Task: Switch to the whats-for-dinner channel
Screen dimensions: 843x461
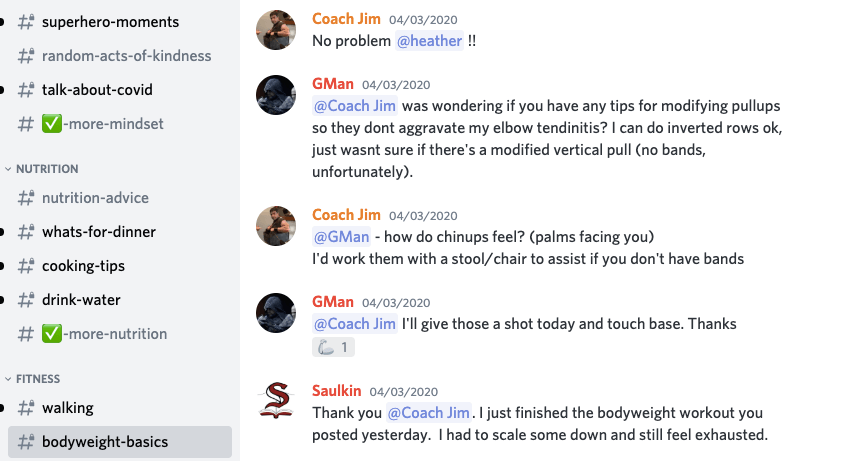Action: tap(99, 232)
